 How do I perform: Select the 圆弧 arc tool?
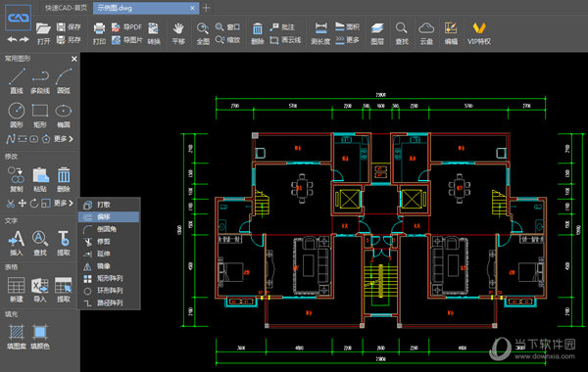pyautogui.click(x=64, y=80)
